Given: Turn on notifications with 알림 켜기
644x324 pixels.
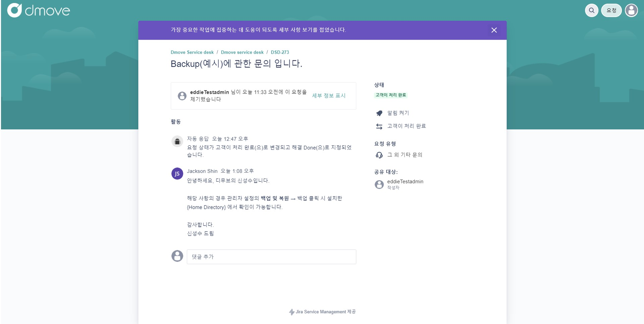Looking at the screenshot, I should (x=398, y=113).
